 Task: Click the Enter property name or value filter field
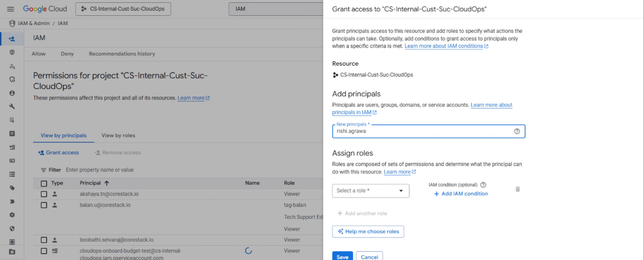[100, 170]
